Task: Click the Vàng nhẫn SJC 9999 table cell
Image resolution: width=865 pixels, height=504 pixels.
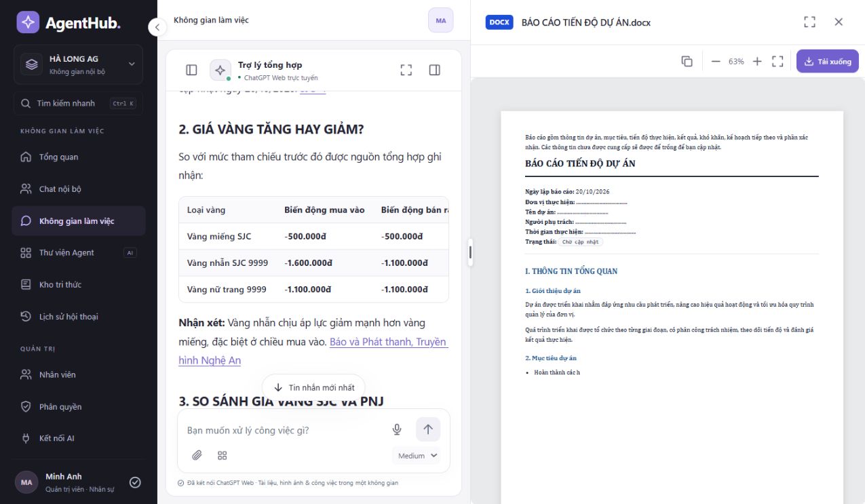Action: [x=227, y=263]
